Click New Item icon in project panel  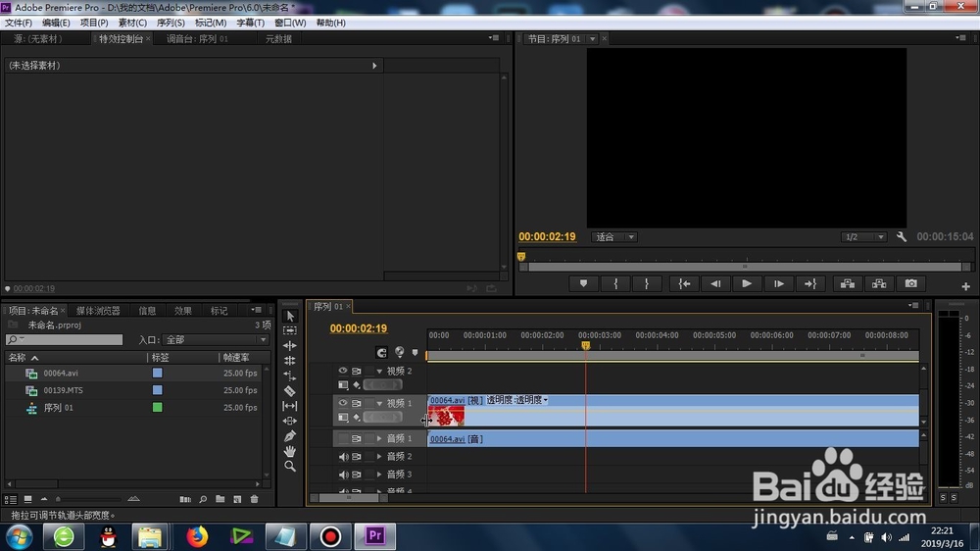coord(237,499)
